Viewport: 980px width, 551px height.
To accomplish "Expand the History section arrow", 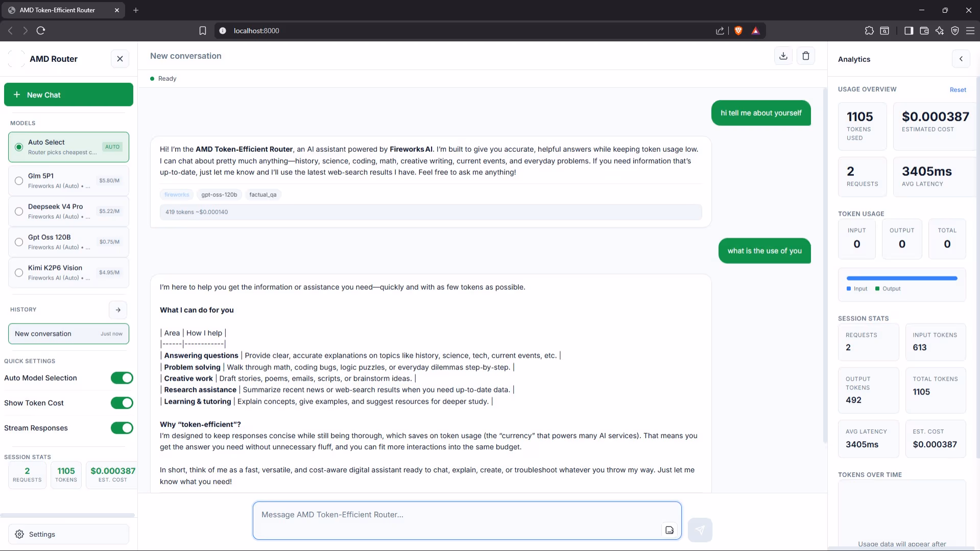I will point(118,310).
